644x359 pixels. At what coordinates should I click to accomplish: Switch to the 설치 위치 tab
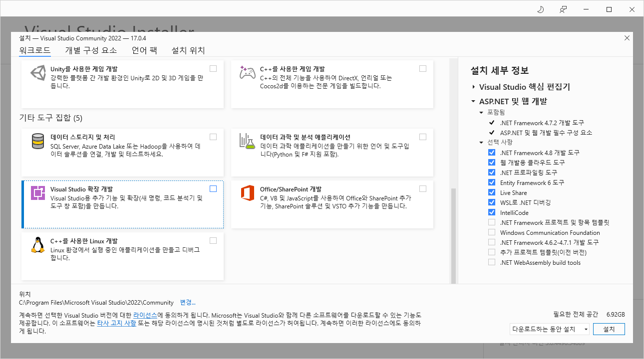(188, 50)
